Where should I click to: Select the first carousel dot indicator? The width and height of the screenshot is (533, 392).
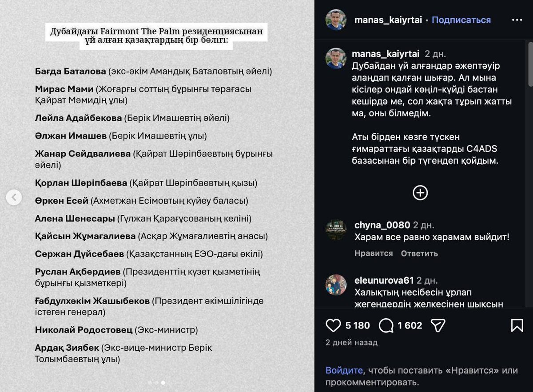(150, 382)
